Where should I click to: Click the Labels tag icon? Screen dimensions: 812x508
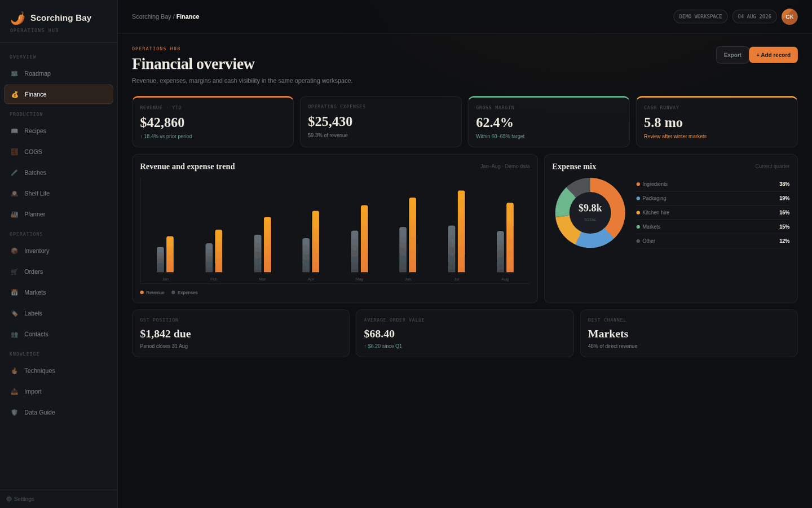pyautogui.click(x=15, y=314)
